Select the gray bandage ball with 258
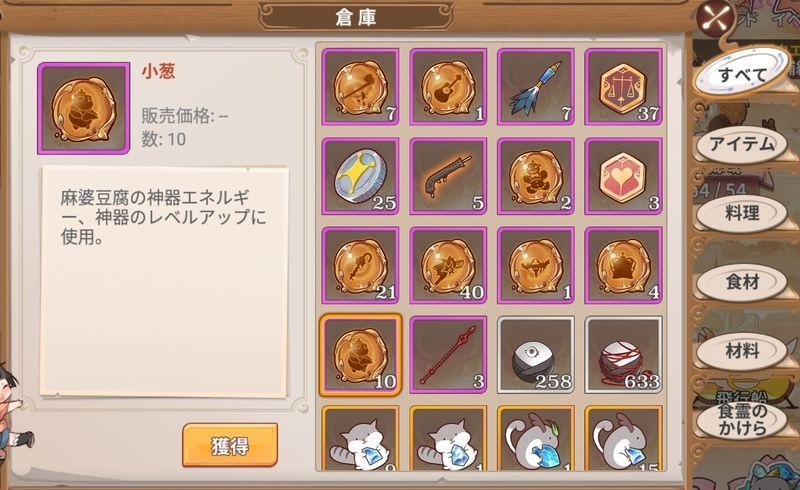Screen dimensions: 800x490 click(x=536, y=355)
